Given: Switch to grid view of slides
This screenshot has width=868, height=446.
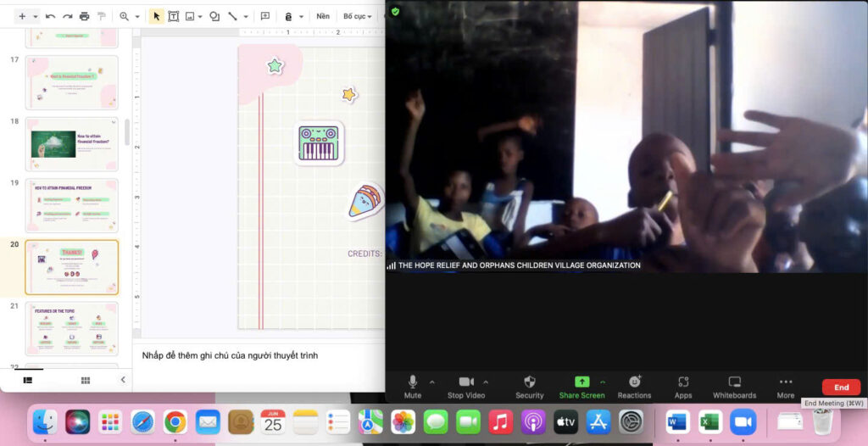Looking at the screenshot, I should point(86,381).
